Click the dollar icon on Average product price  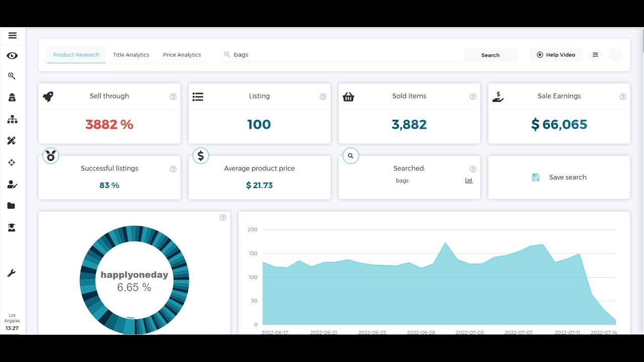[x=200, y=156]
